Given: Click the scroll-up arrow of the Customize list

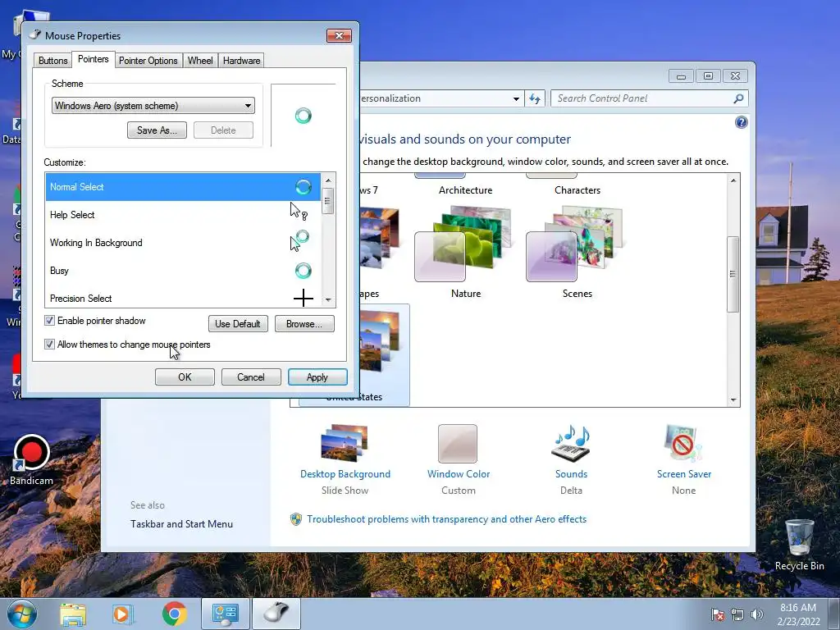Looking at the screenshot, I should [x=328, y=180].
